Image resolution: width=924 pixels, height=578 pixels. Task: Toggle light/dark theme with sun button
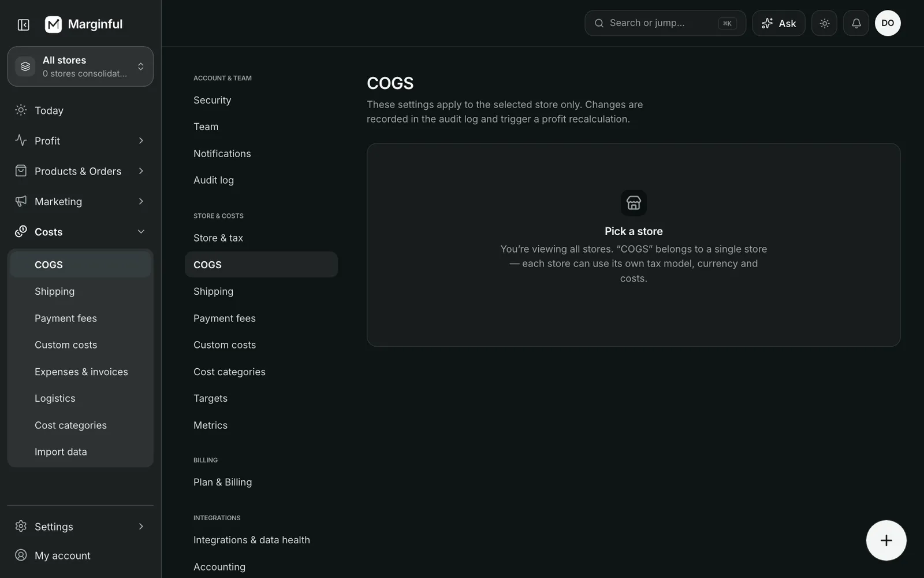pos(824,23)
